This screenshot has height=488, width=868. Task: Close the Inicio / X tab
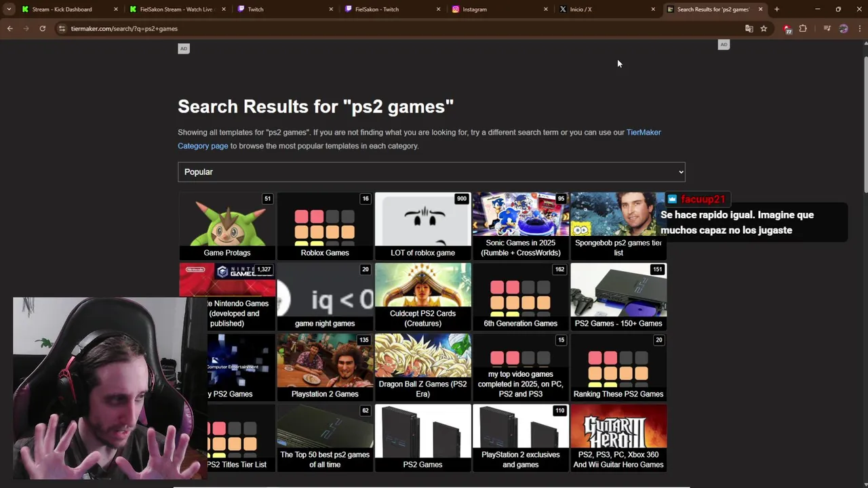tap(653, 9)
